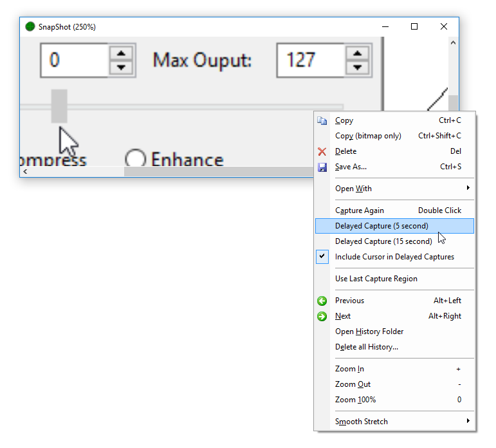This screenshot has width=496, height=448.
Task: Select Capture Again from context menu
Action: pyautogui.click(x=394, y=210)
